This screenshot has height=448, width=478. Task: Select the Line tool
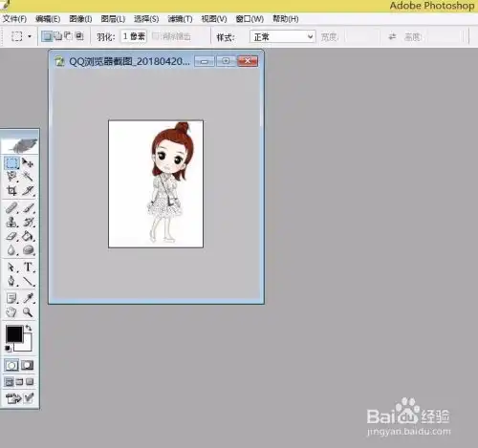coord(28,281)
